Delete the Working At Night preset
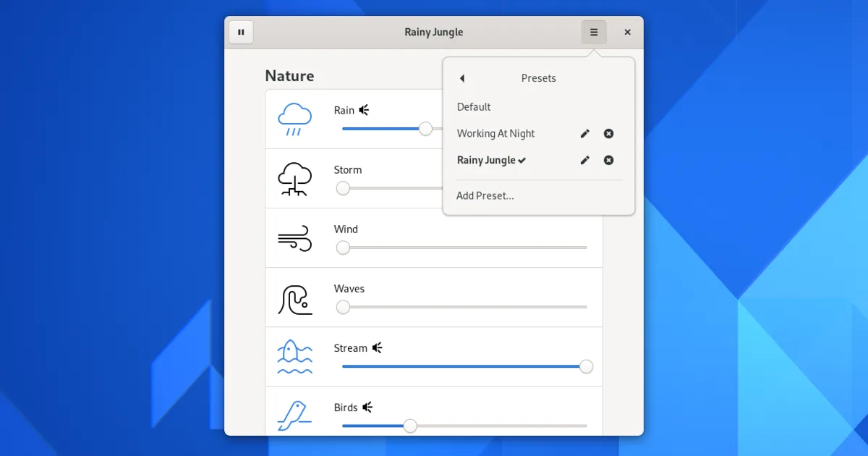Image resolution: width=868 pixels, height=456 pixels. click(609, 134)
